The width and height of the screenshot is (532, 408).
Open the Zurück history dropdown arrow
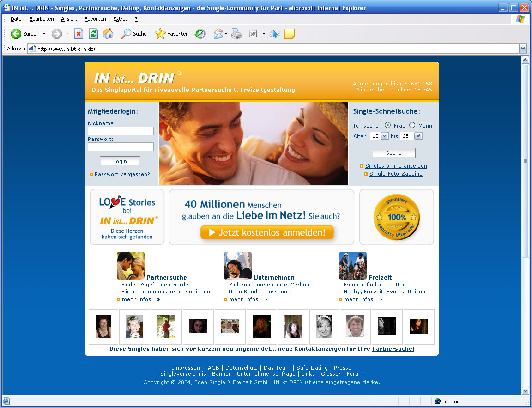tap(44, 34)
